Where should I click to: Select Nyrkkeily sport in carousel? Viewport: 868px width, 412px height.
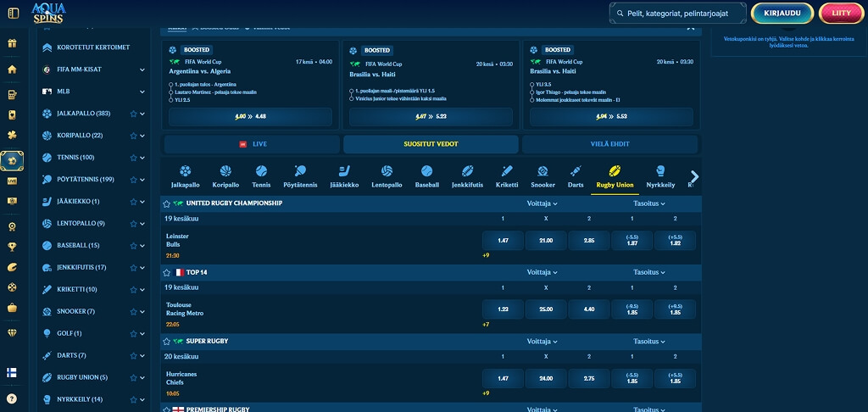pos(660,177)
